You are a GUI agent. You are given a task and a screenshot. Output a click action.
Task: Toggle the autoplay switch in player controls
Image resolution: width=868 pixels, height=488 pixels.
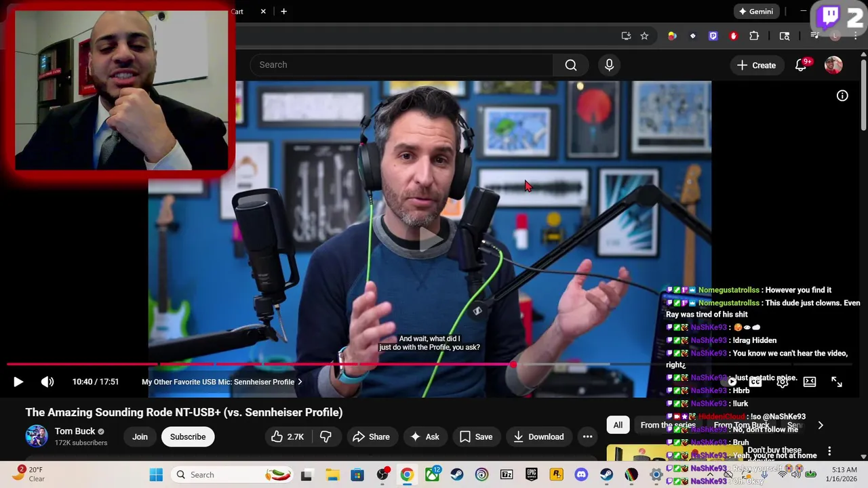point(730,382)
